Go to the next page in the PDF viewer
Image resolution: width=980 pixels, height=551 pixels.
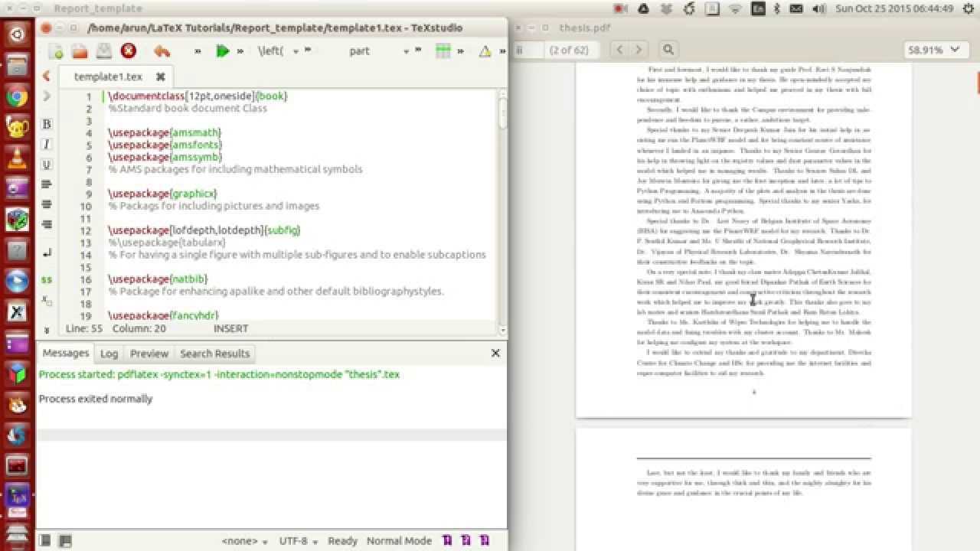pyautogui.click(x=639, y=50)
